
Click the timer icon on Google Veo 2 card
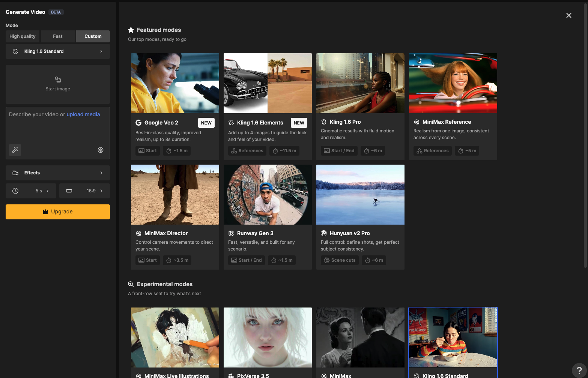(169, 151)
